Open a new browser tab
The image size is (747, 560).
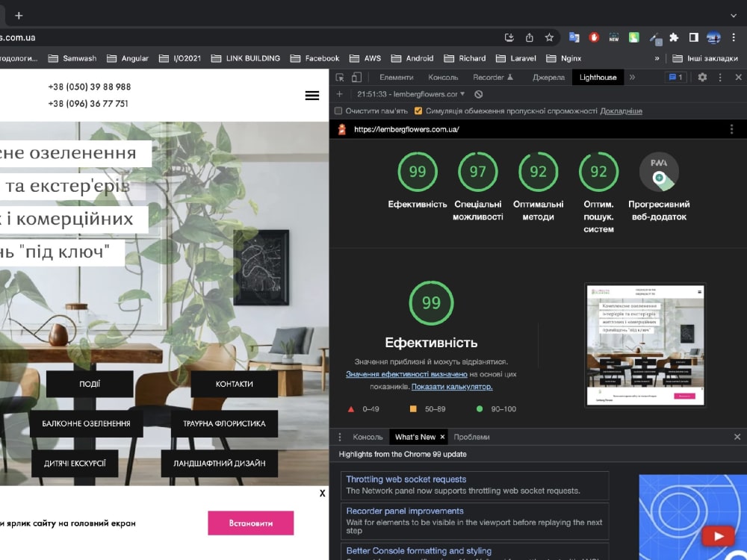point(19,16)
